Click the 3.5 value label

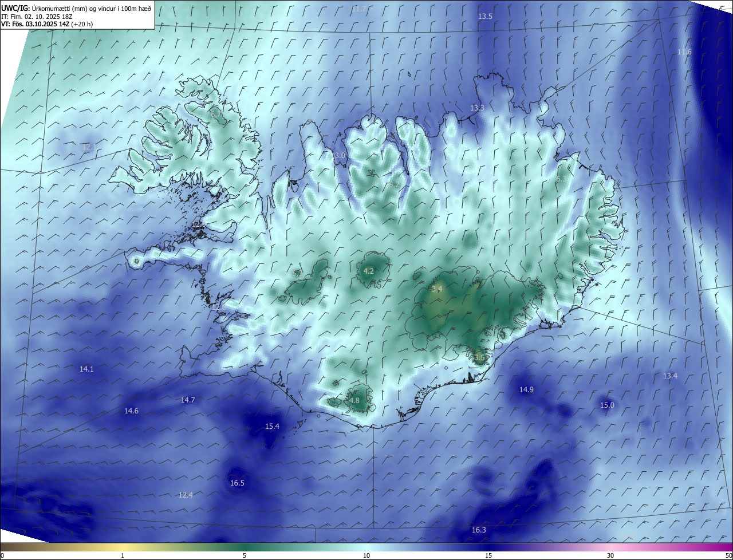pyautogui.click(x=479, y=358)
